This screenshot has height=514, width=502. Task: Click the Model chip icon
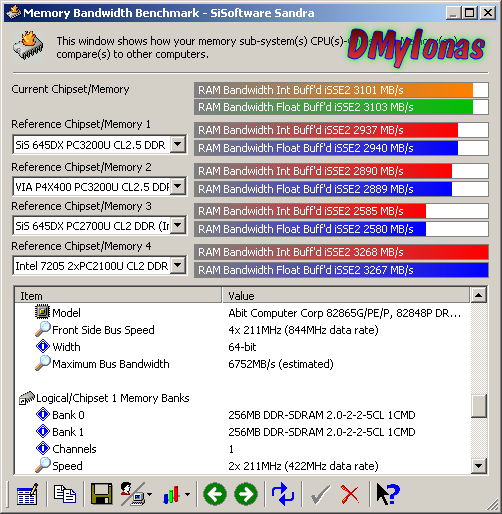42,312
